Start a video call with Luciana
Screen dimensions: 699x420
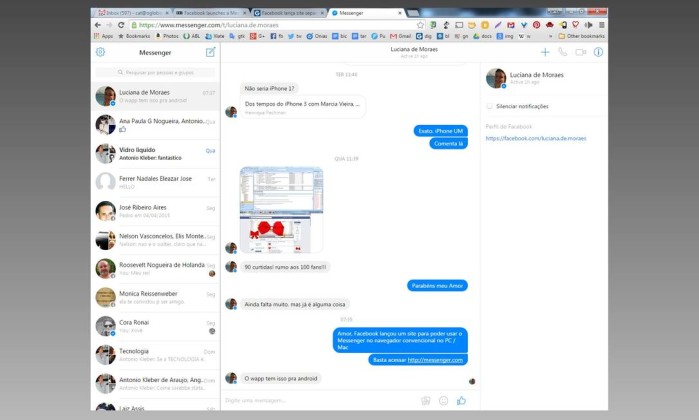[580, 52]
